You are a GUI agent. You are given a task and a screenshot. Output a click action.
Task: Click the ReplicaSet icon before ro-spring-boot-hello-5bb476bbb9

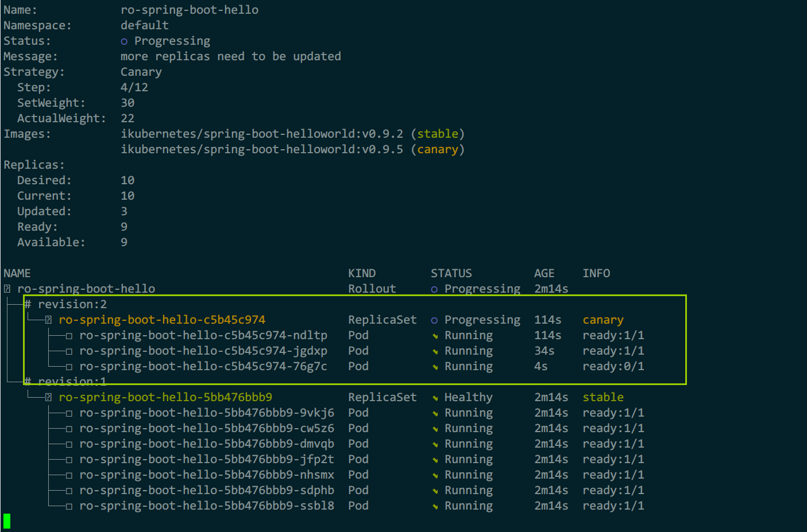pos(48,397)
